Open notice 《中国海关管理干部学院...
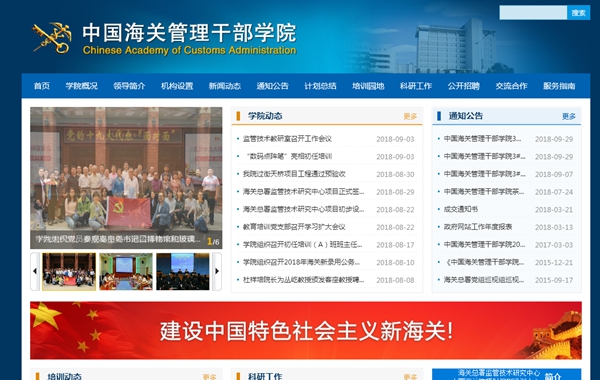This screenshot has width=600, height=380. pyautogui.click(x=484, y=262)
